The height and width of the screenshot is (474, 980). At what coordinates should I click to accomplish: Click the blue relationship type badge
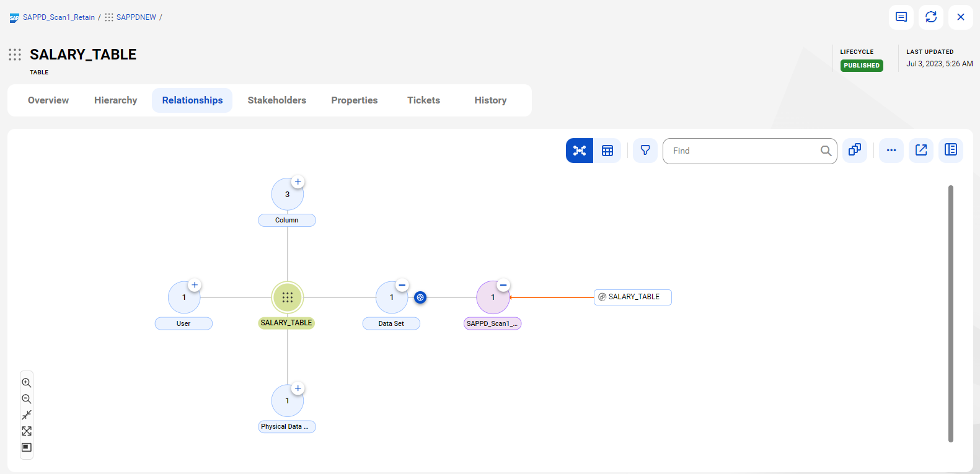420,297
